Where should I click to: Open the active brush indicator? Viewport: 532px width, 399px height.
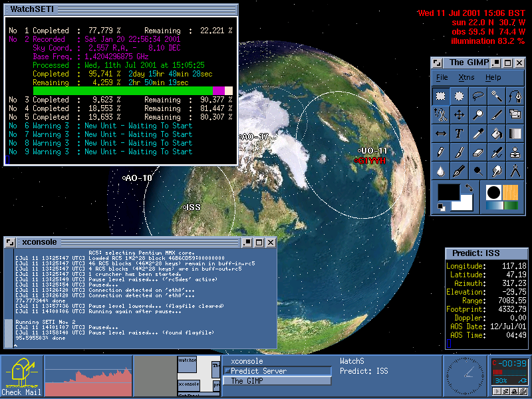click(x=493, y=193)
